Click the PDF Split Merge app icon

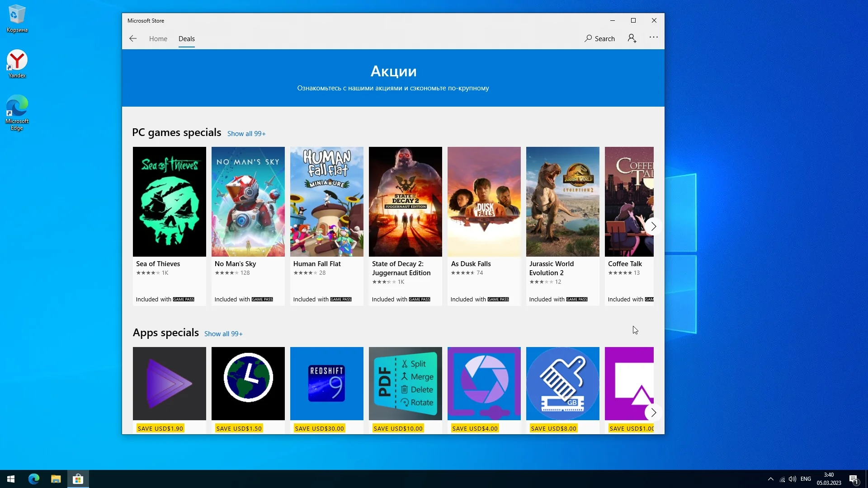click(x=405, y=383)
